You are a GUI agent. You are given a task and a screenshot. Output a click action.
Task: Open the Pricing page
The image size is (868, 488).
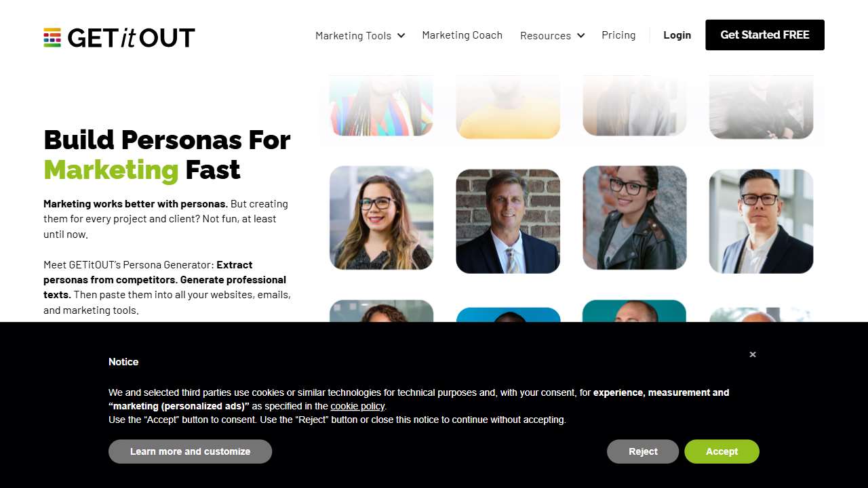point(618,35)
